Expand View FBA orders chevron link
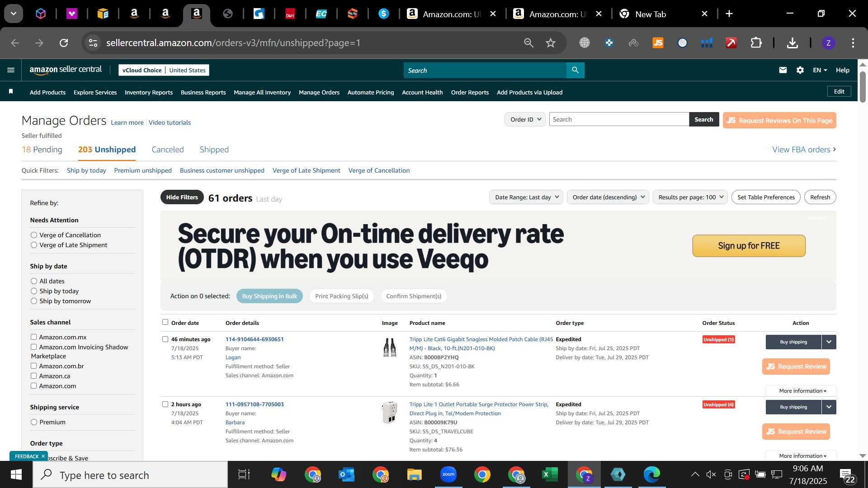This screenshot has height=488, width=868. click(804, 150)
